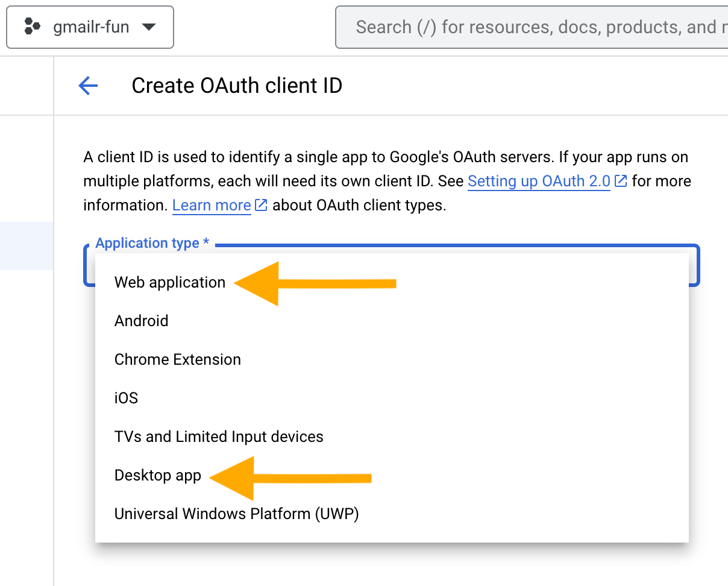728x586 pixels.
Task: Pick Chrome Extension as the application type
Action: (177, 359)
